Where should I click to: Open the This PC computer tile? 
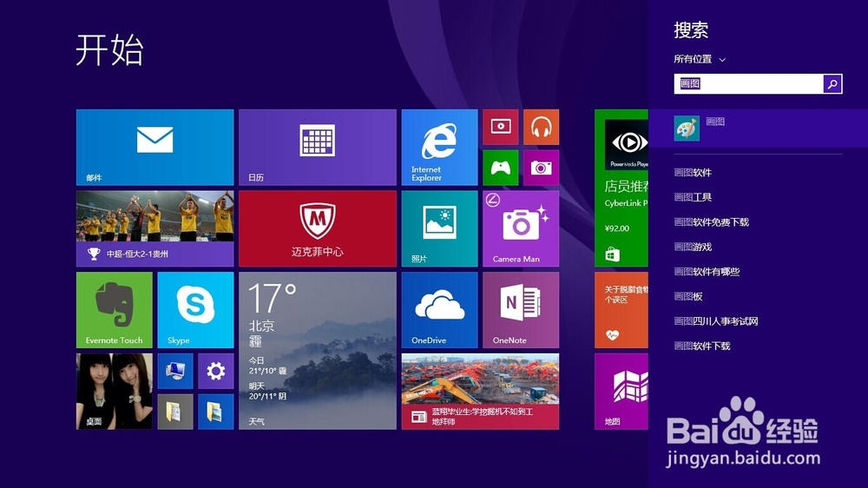tap(175, 371)
